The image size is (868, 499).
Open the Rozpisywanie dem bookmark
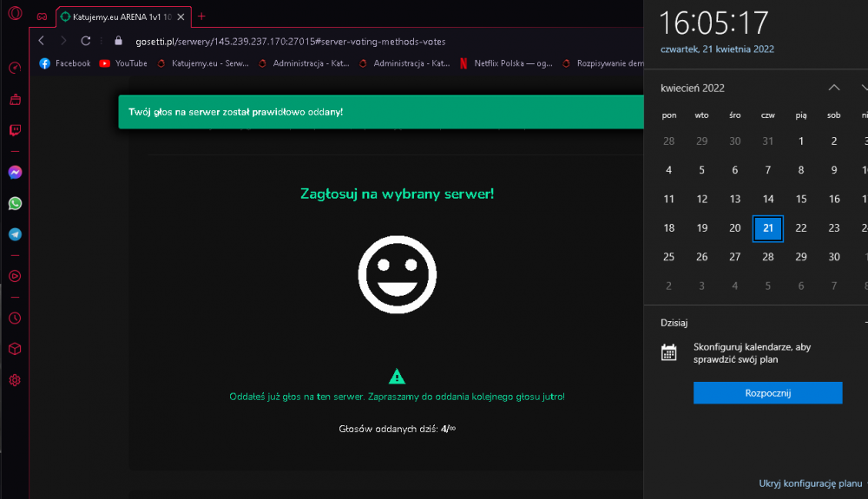click(603, 63)
